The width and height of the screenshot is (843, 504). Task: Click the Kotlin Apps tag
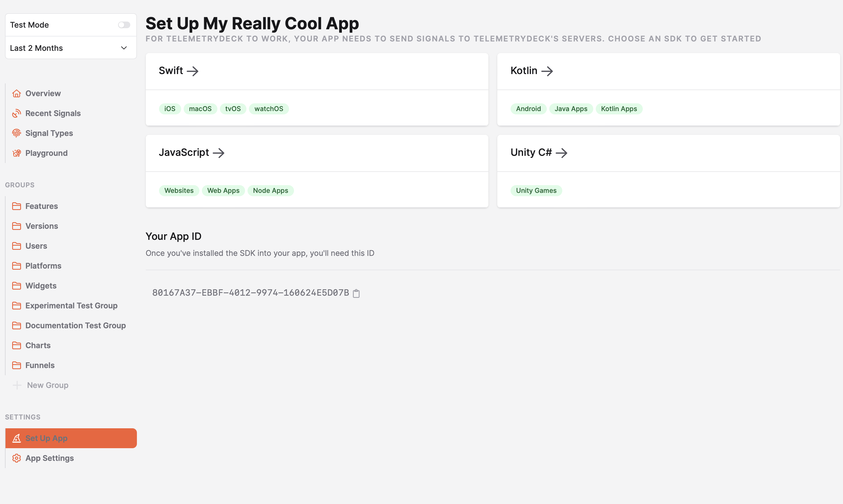pyautogui.click(x=619, y=109)
